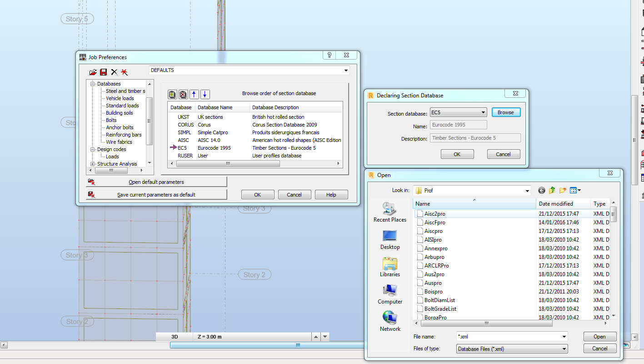
Task: Save job preferences using the diskette icon
Action: (103, 72)
